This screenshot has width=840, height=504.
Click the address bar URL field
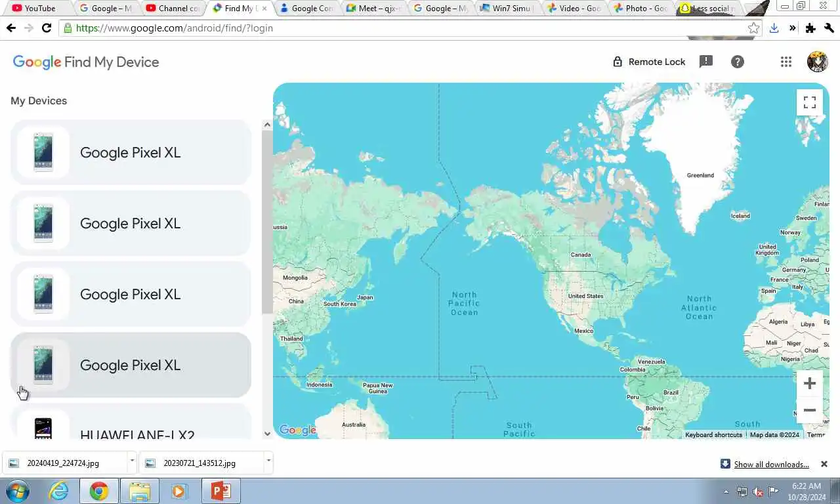(x=410, y=28)
